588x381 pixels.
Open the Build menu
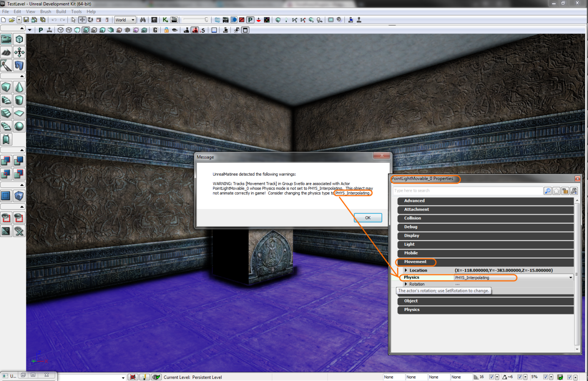61,11
